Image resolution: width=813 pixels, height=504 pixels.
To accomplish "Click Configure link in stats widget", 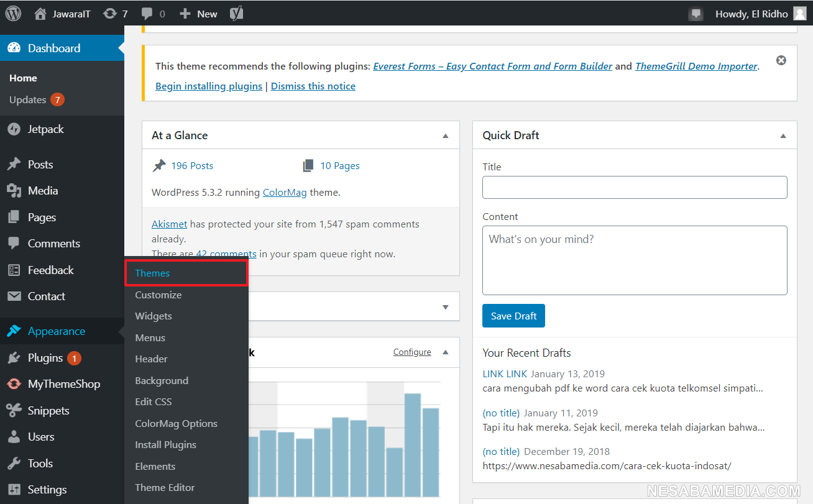I will [412, 352].
